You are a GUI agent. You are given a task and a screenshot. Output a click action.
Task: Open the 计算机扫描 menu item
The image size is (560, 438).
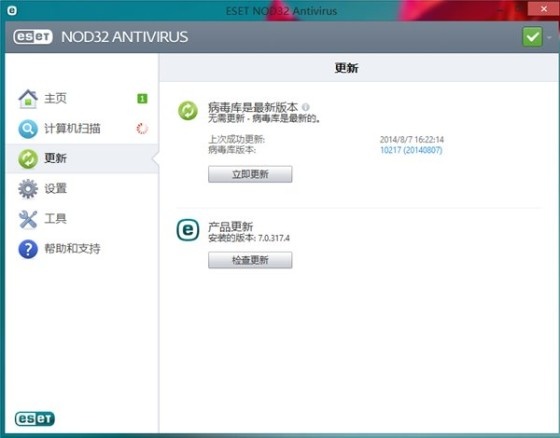tap(82, 129)
